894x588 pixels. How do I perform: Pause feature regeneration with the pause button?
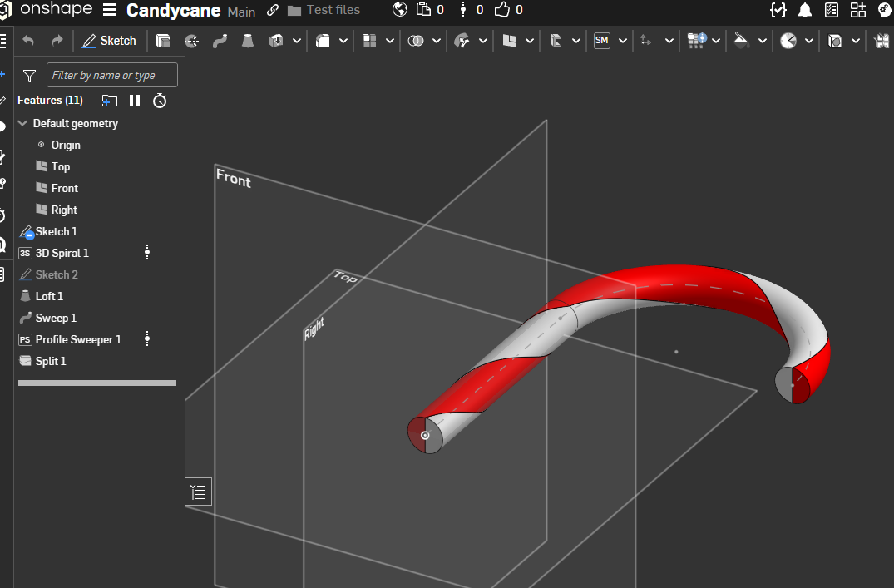(135, 101)
